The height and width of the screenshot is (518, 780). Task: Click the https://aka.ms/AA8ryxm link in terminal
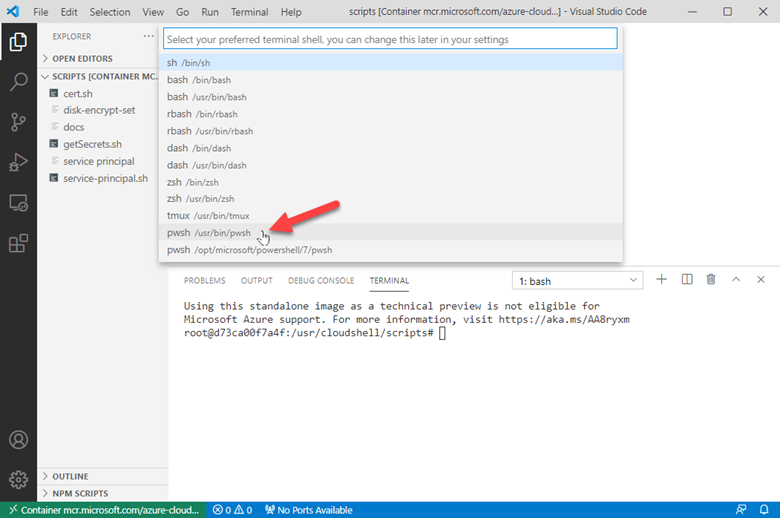564,319
